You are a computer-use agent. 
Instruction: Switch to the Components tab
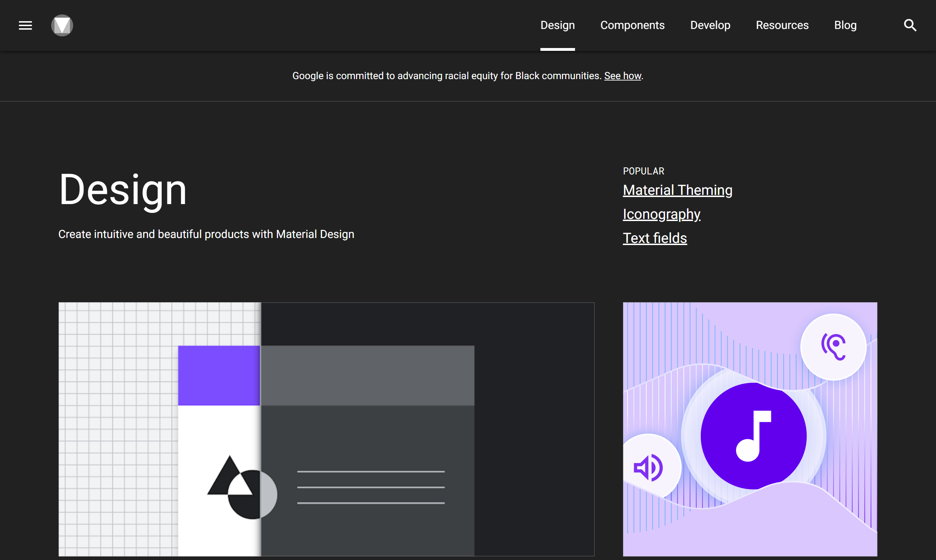click(x=632, y=25)
